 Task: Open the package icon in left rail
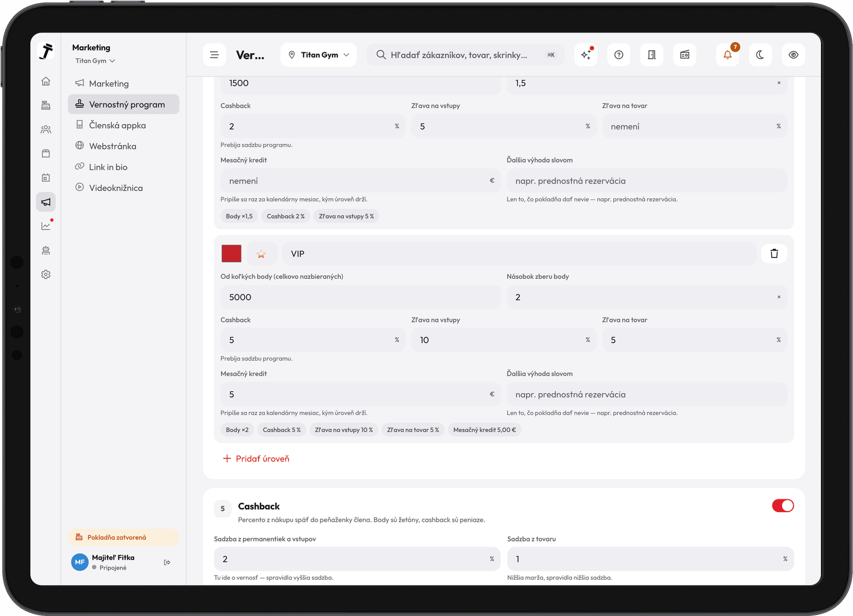coord(46,153)
